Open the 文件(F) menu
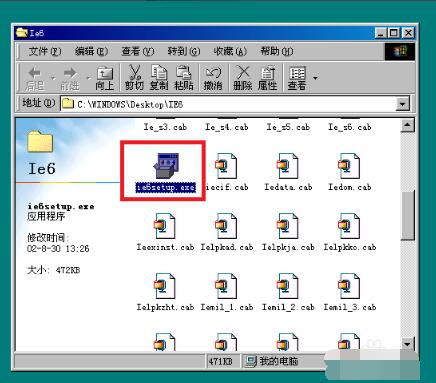Viewport: 436px width, 383px height. coord(45,51)
